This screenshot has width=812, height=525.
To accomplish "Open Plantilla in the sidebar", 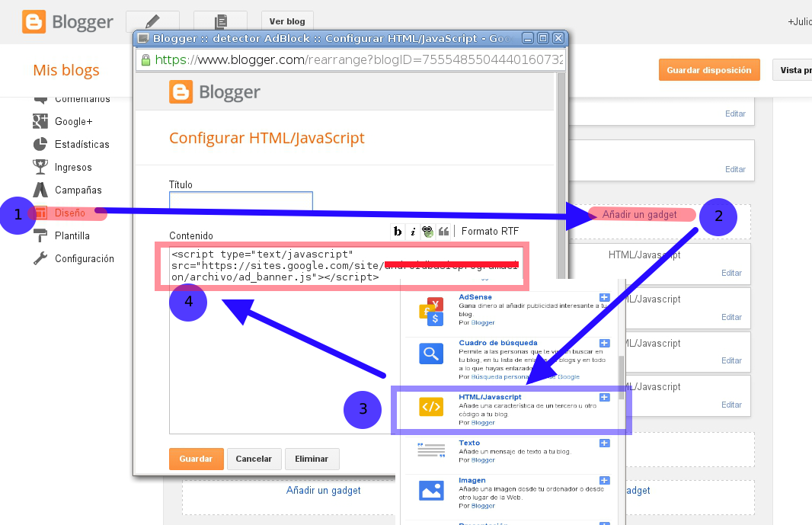I will click(72, 235).
